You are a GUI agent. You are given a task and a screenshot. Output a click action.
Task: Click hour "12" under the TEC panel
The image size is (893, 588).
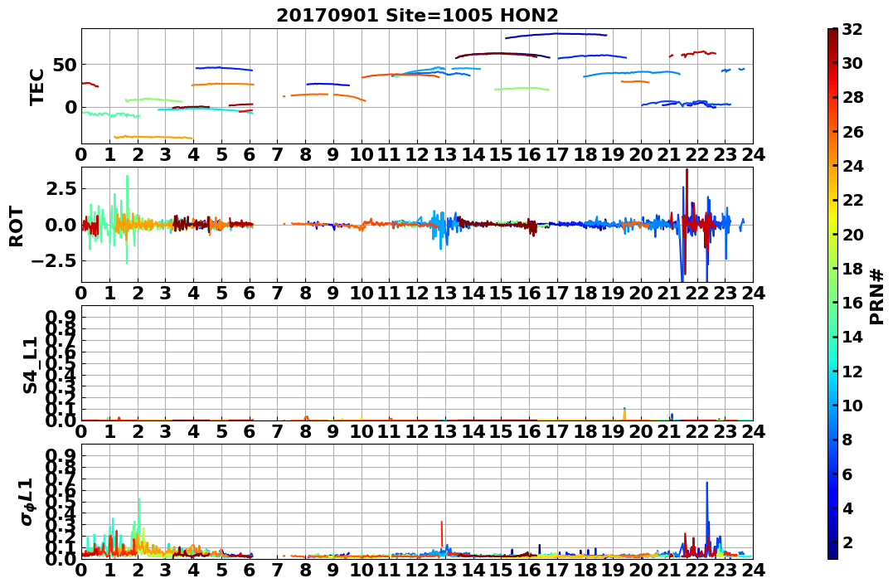pyautogui.click(x=417, y=154)
